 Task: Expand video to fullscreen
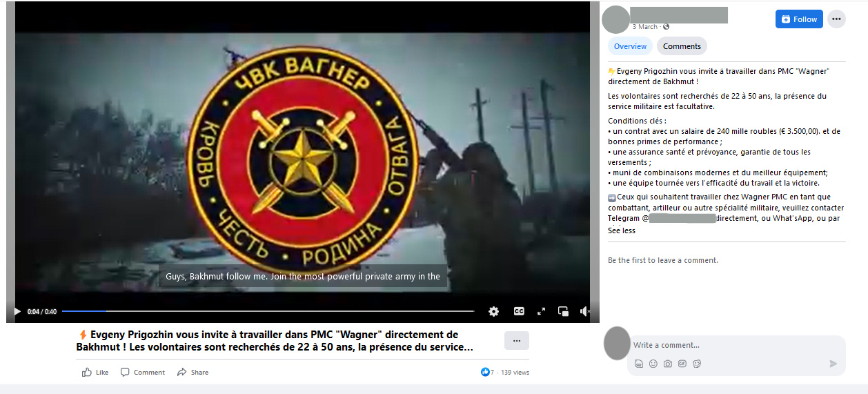[x=541, y=311]
